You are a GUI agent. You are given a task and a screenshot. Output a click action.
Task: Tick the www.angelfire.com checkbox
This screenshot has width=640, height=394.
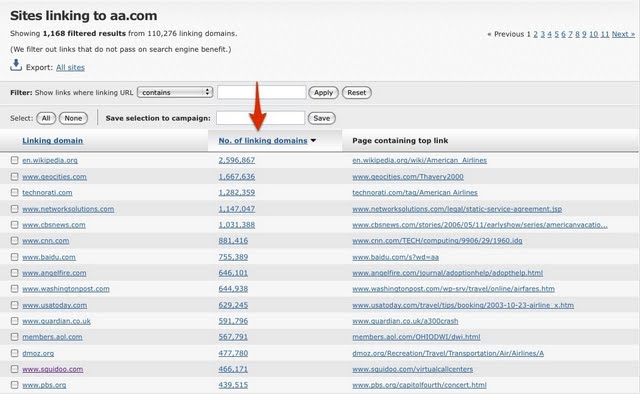click(x=15, y=273)
